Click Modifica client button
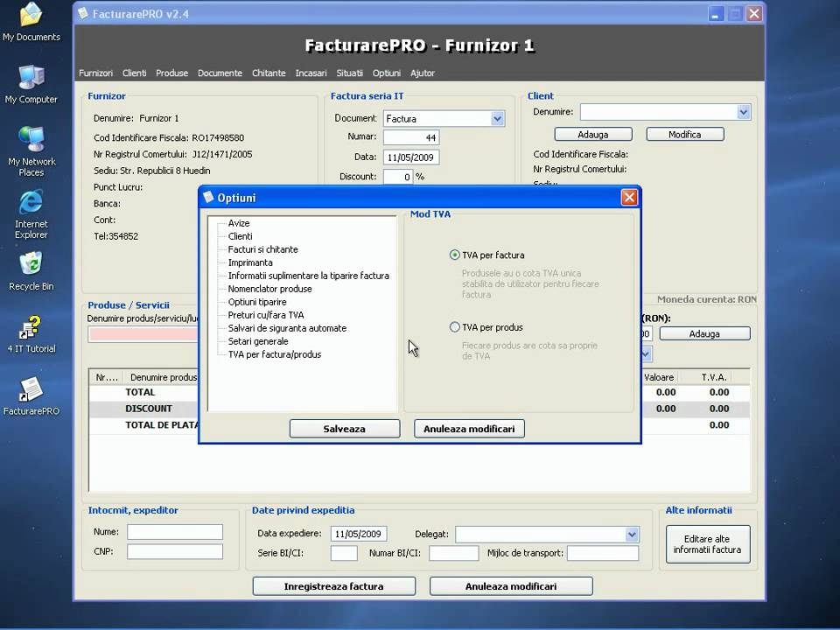Screen dimensions: 840x630 684,135
